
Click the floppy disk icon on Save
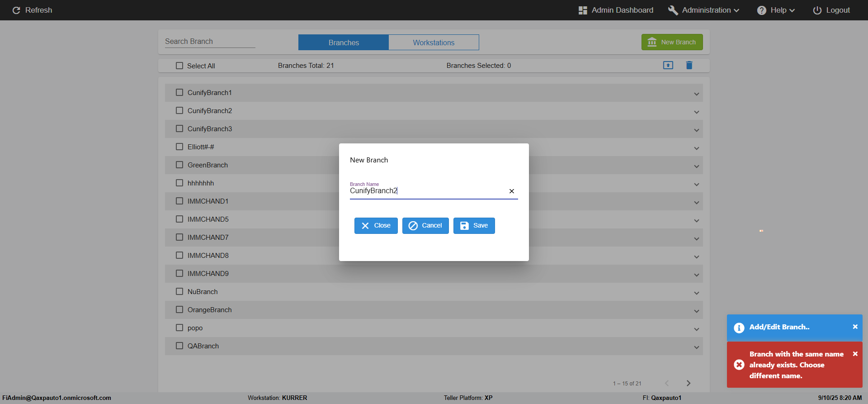pyautogui.click(x=464, y=226)
